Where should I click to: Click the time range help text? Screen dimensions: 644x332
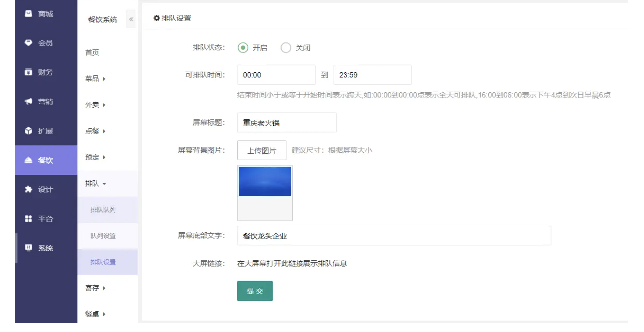[x=424, y=95]
